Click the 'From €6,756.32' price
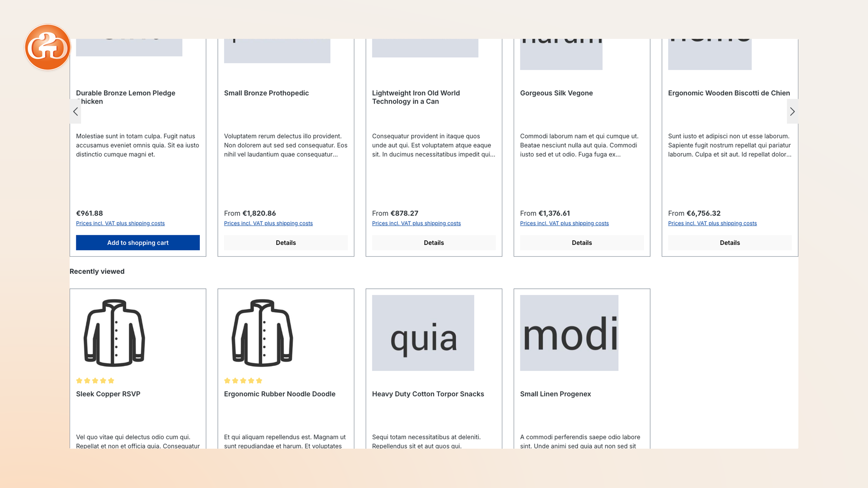 [694, 213]
